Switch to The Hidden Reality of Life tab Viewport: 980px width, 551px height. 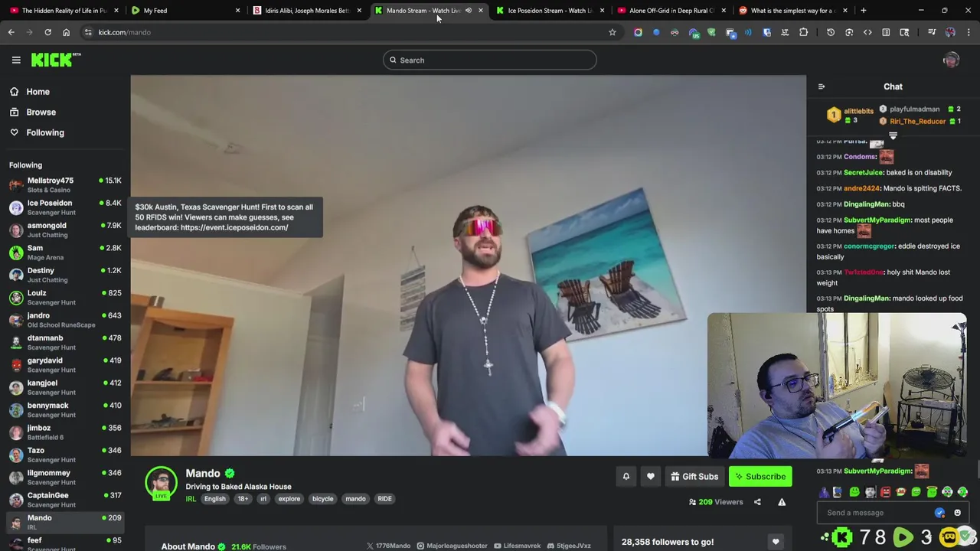[63, 11]
